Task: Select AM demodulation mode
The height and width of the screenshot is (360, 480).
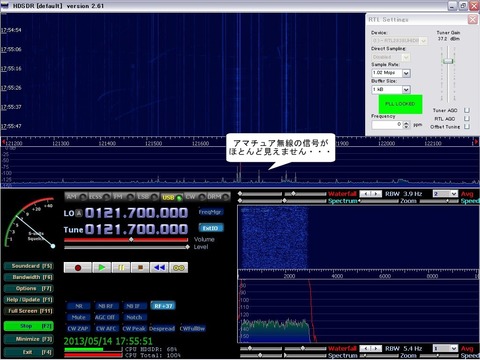Action: [x=76, y=197]
